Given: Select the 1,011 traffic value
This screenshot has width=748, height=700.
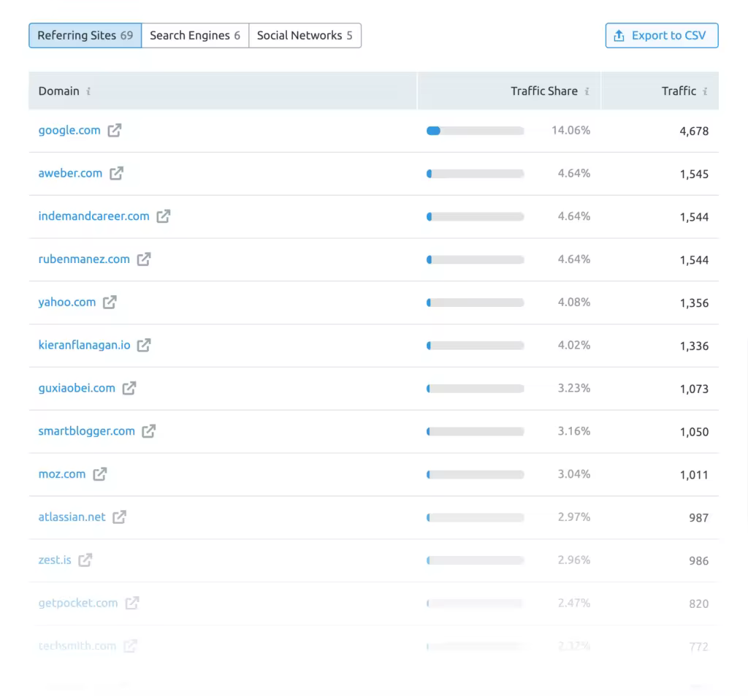Looking at the screenshot, I should (x=694, y=475).
